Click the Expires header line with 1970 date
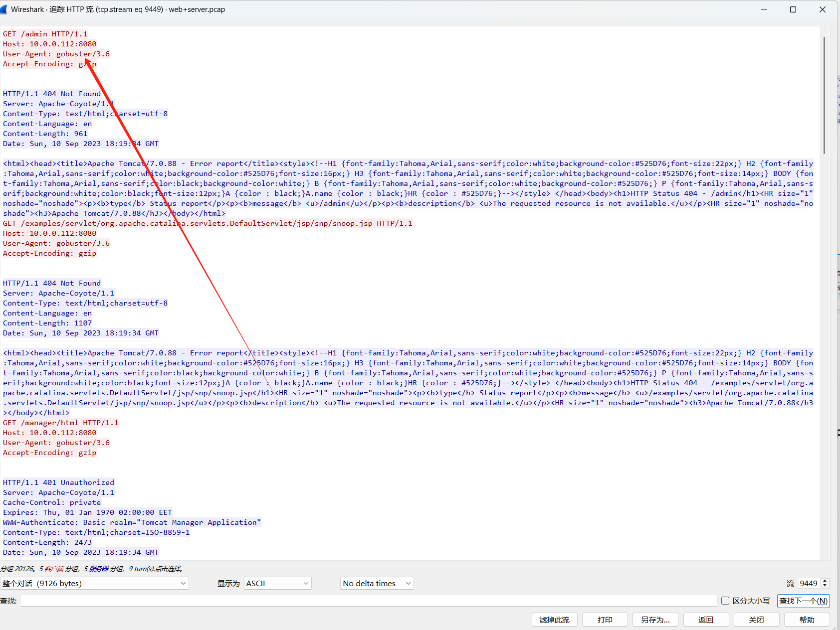Screen dimensions: 840x630 (87, 512)
